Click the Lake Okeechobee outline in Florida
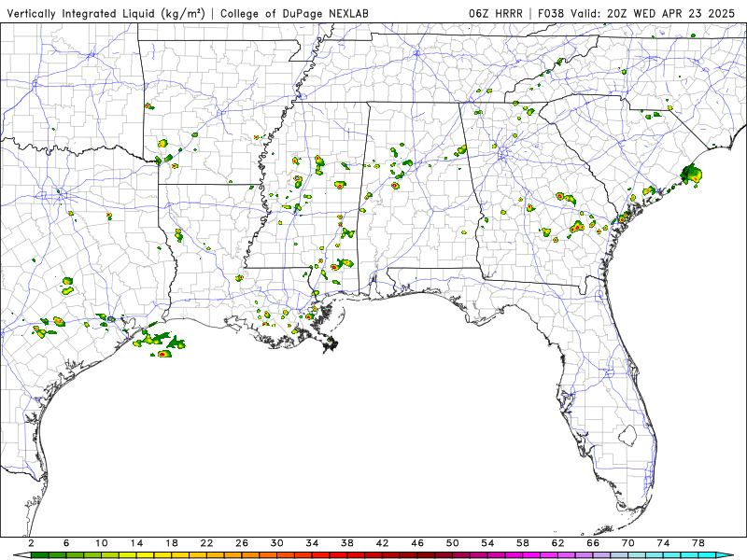Image resolution: width=747 pixels, height=560 pixels. [627, 435]
